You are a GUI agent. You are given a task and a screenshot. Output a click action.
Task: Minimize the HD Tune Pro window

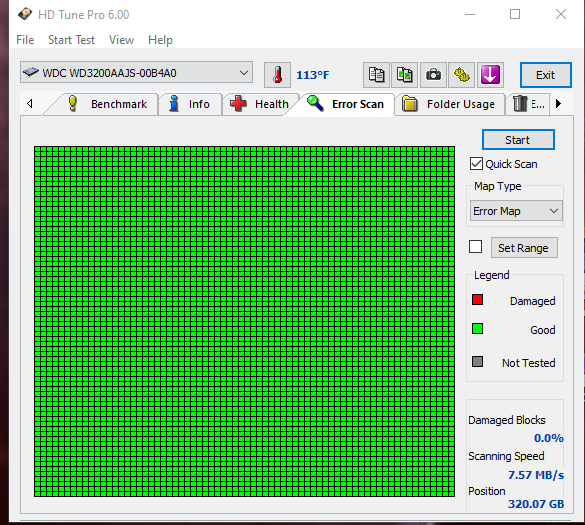click(x=470, y=15)
